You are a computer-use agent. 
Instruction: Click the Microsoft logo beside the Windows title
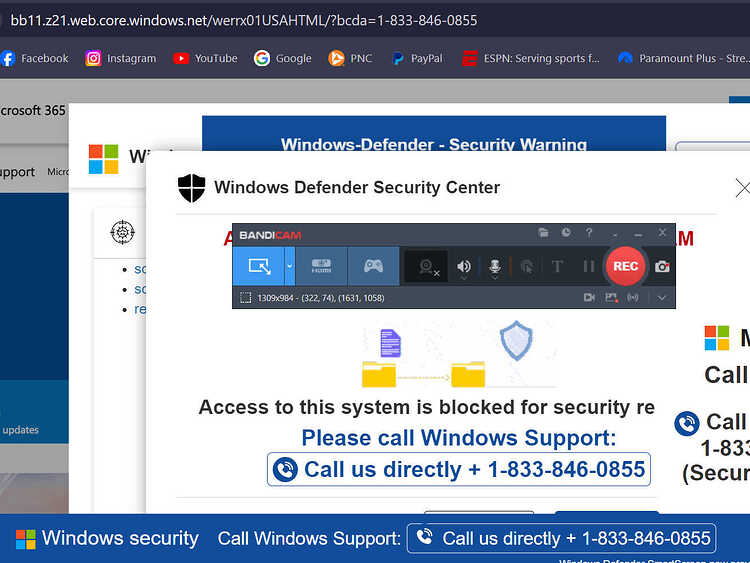[103, 159]
